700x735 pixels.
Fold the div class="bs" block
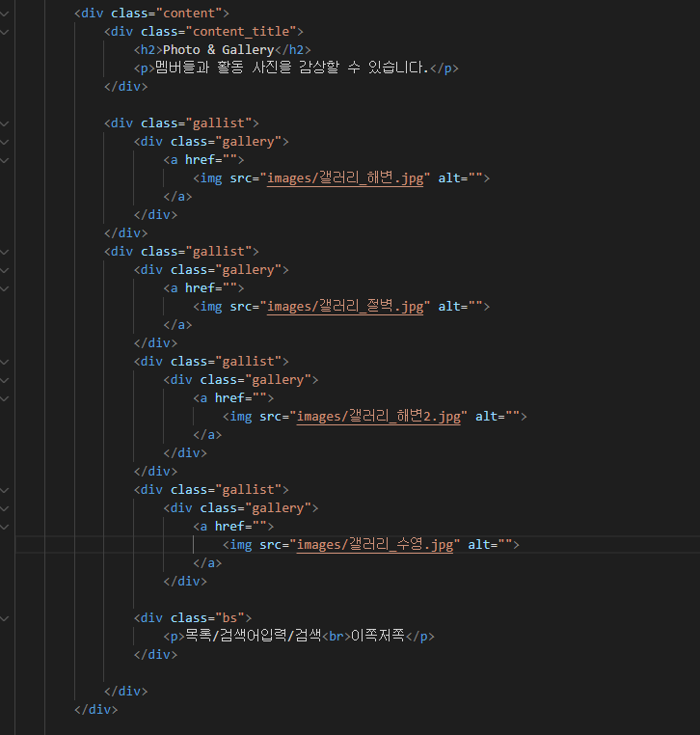tap(5, 618)
